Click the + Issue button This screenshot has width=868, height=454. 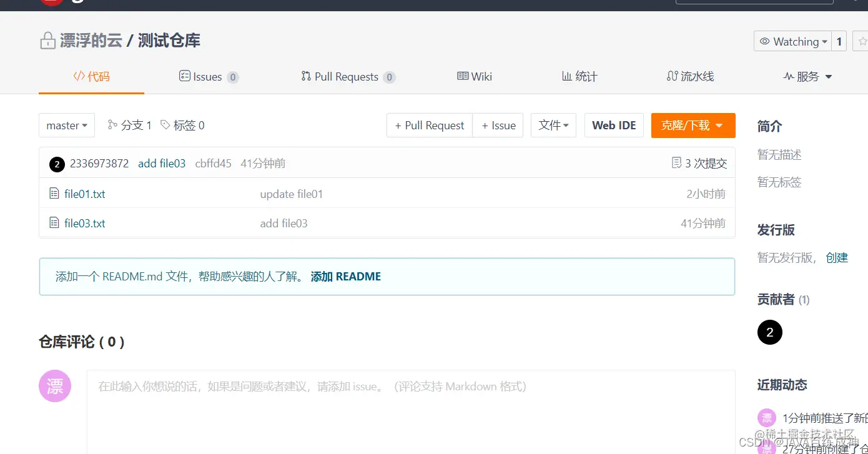[x=498, y=126]
